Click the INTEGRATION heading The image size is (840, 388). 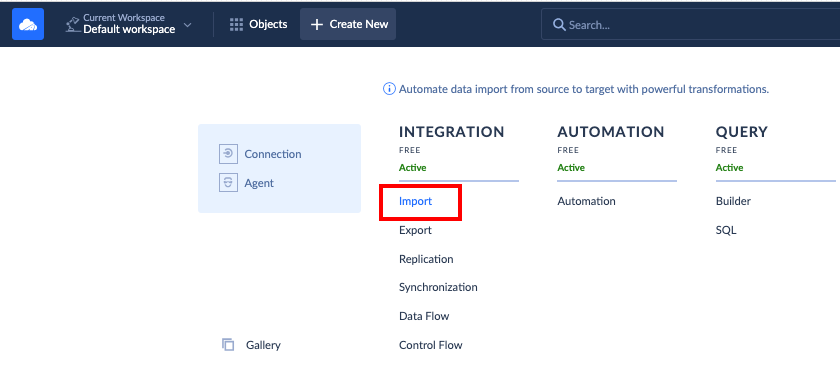452,132
